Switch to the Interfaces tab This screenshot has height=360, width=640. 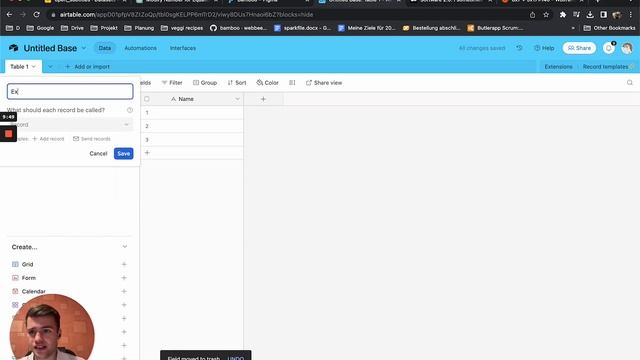[x=183, y=48]
